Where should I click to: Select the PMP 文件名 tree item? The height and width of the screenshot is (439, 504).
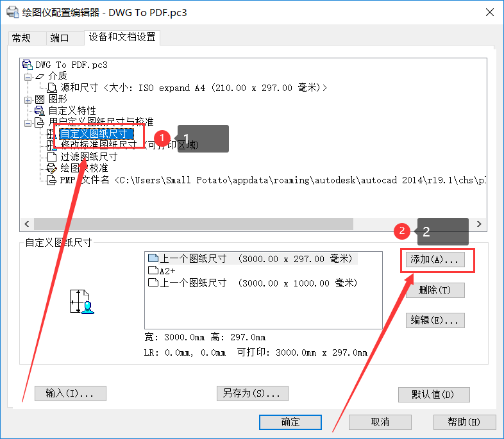pyautogui.click(x=273, y=180)
